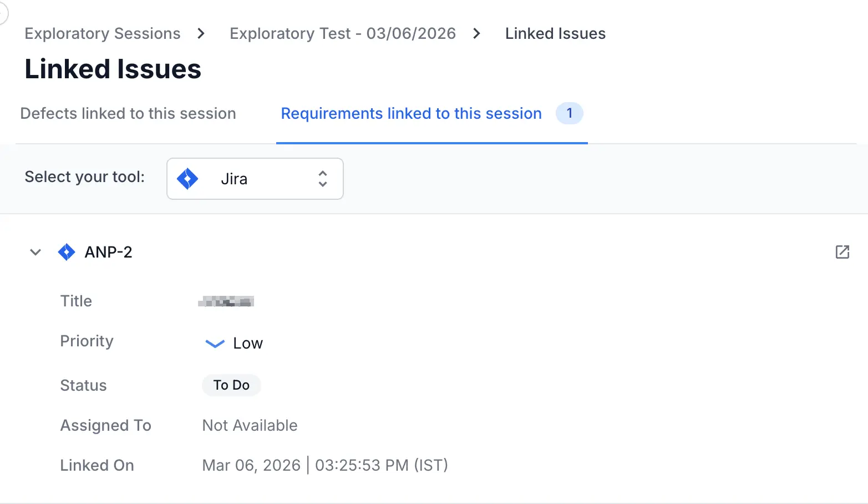The height and width of the screenshot is (504, 868).
Task: Click the ANP-2 issue identifier text
Action: [x=109, y=252]
